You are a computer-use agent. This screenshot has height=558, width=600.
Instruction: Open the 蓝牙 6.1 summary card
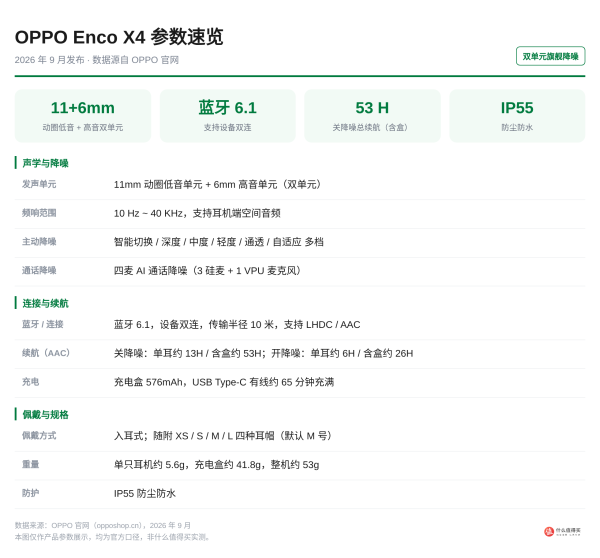[228, 116]
